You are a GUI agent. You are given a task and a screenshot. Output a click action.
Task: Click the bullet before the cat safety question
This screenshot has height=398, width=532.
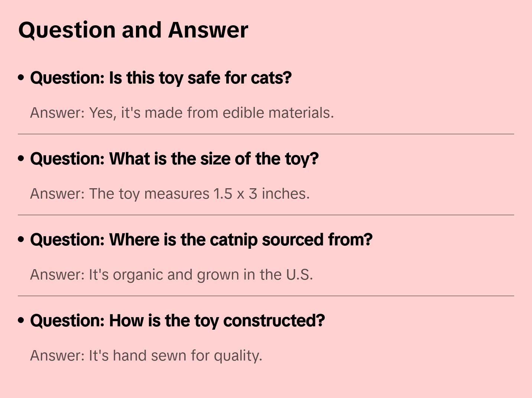tap(21, 78)
